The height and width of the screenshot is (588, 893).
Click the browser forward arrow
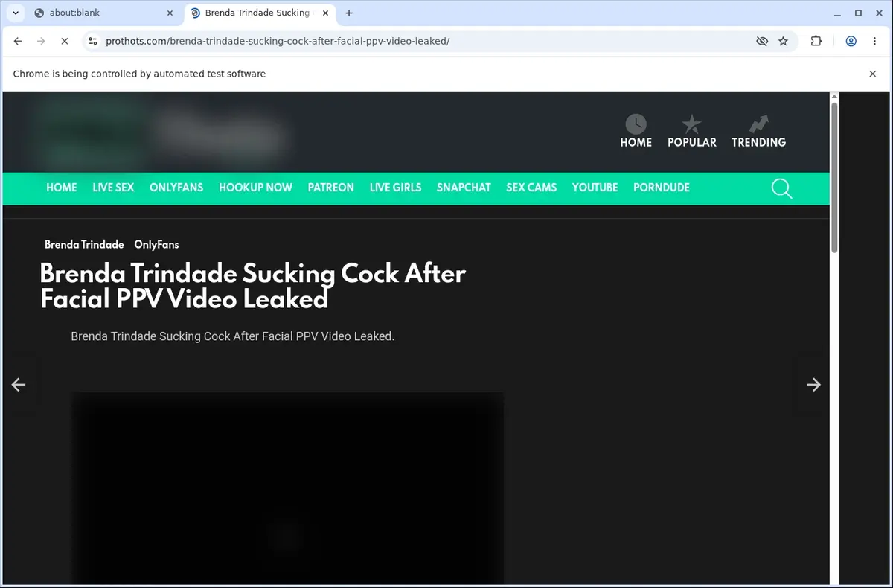tap(41, 41)
